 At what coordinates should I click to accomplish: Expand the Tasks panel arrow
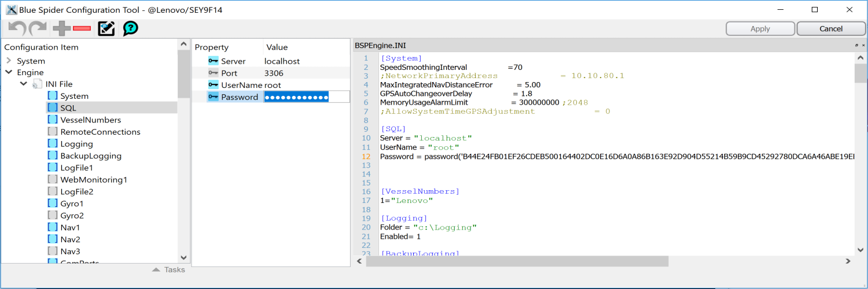coord(156,269)
